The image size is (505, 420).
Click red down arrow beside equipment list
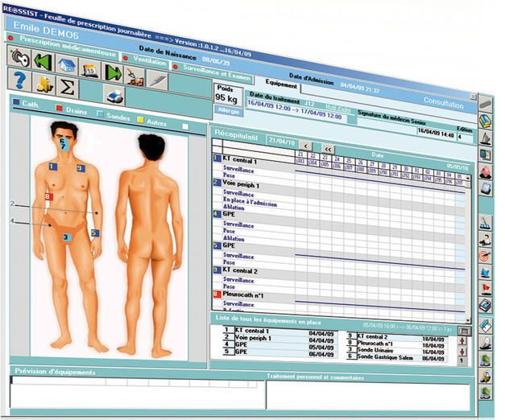[x=463, y=351]
